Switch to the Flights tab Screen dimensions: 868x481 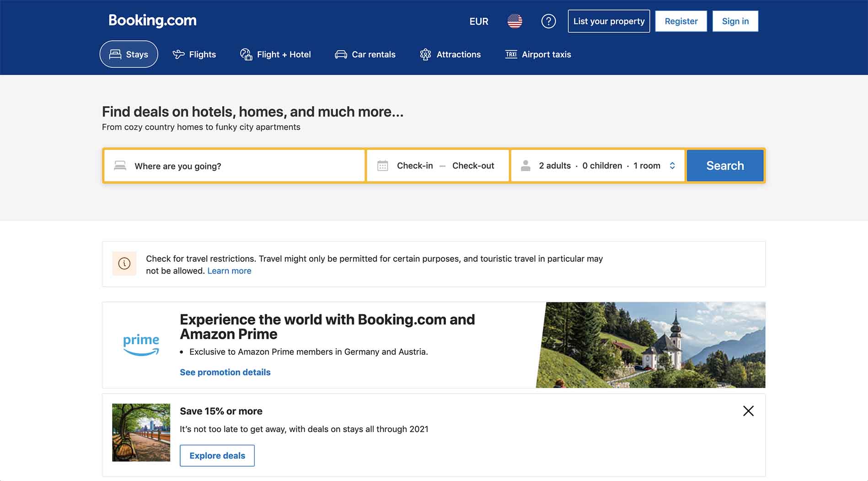194,54
